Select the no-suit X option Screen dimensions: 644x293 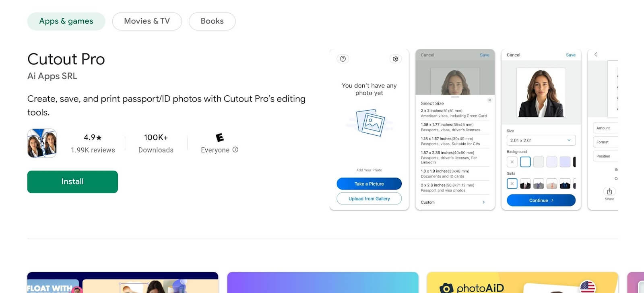coord(512,184)
